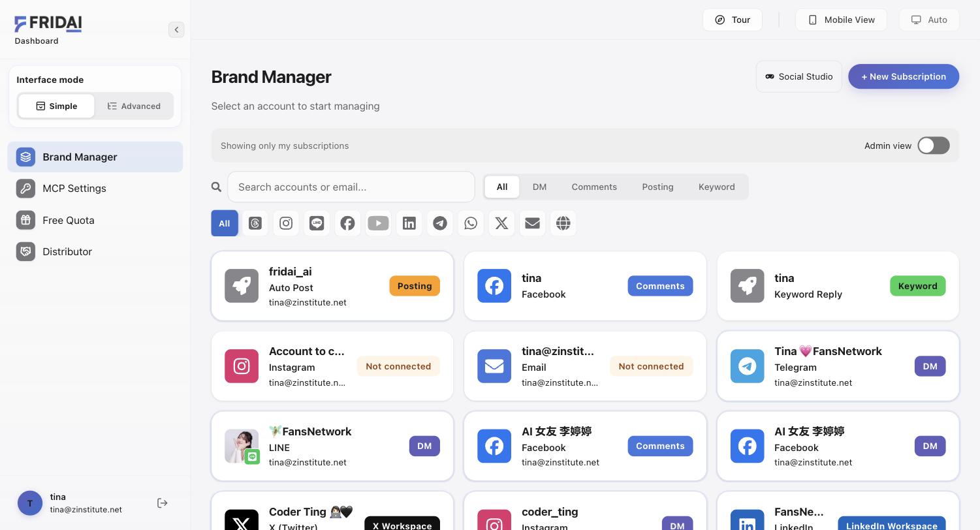Click the tina user avatar
The width and height of the screenshot is (980, 530).
point(30,503)
